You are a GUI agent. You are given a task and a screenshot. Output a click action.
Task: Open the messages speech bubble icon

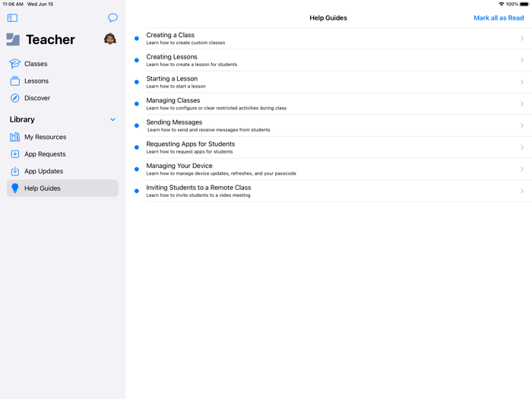pyautogui.click(x=112, y=17)
